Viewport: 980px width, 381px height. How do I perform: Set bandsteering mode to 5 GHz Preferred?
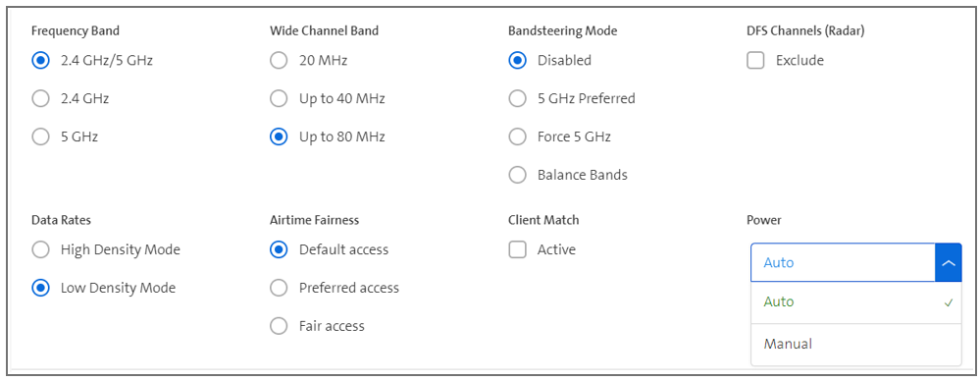click(x=518, y=98)
